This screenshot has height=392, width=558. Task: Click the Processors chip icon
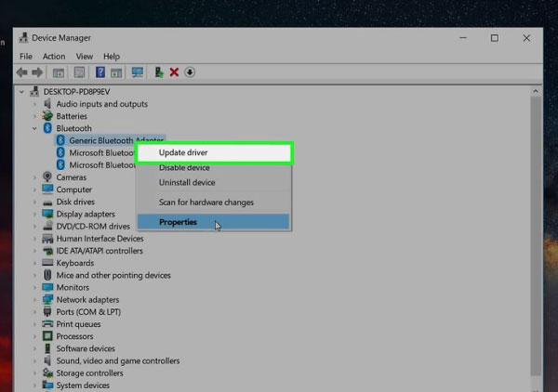(47, 336)
